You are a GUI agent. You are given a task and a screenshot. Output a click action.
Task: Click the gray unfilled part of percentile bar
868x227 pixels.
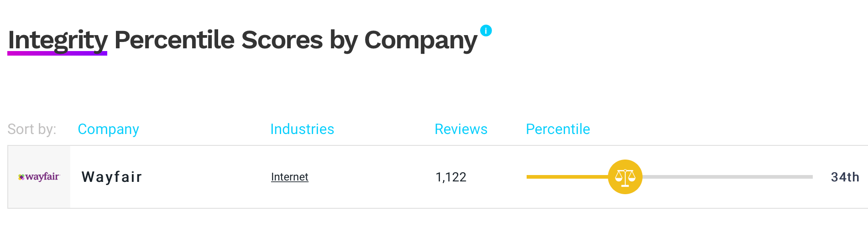[727, 177]
